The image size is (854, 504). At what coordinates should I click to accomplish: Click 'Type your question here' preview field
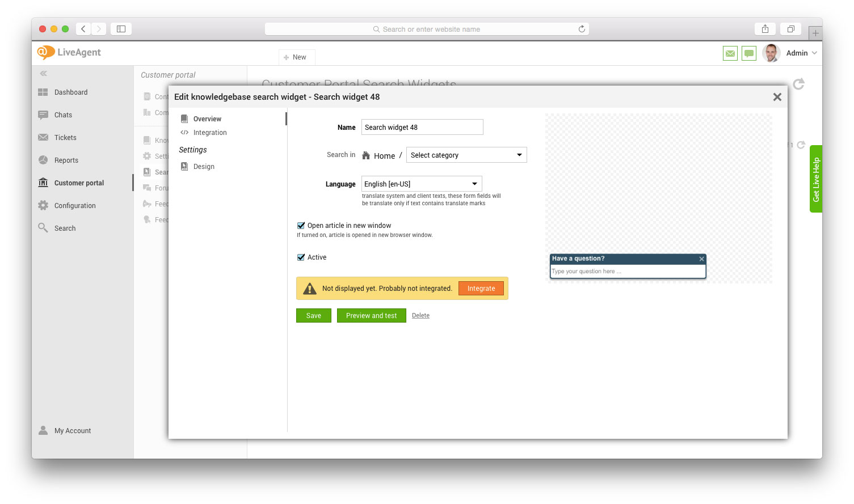pos(628,272)
